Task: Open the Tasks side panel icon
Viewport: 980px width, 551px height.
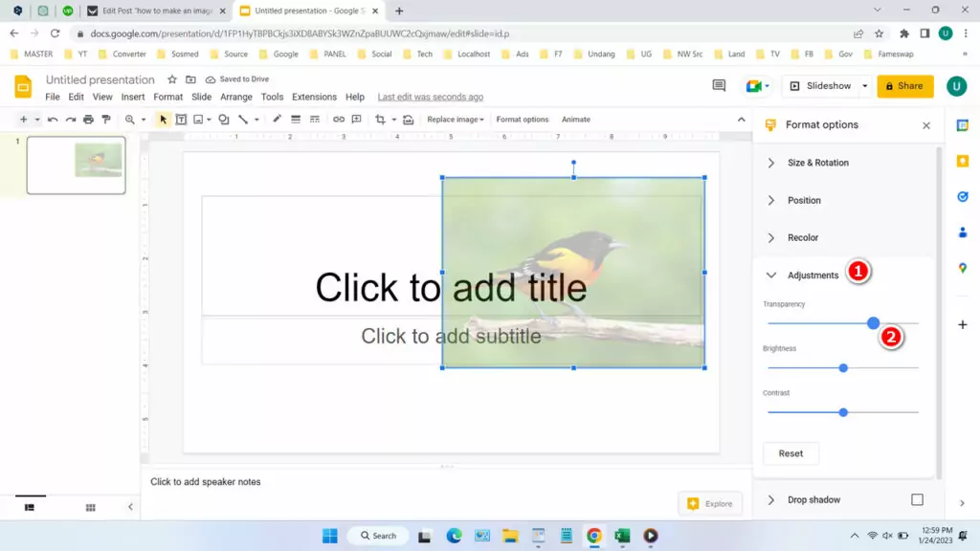Action: 963,197
